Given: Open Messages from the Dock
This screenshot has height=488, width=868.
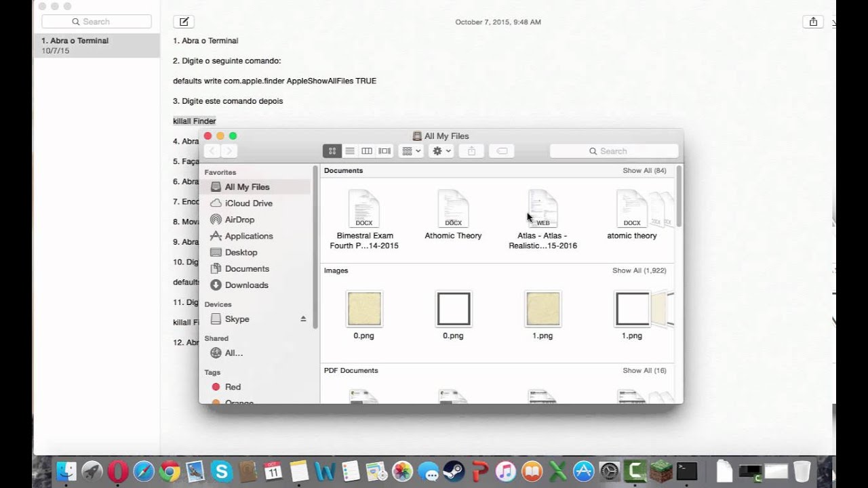Looking at the screenshot, I should pos(429,471).
